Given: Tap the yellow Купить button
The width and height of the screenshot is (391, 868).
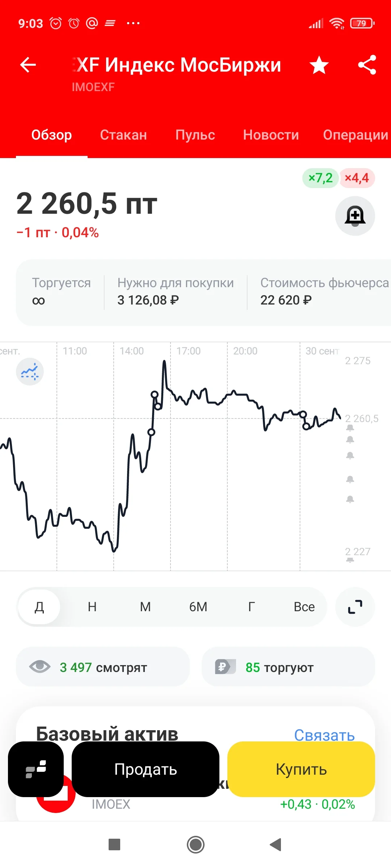Looking at the screenshot, I should 301,769.
